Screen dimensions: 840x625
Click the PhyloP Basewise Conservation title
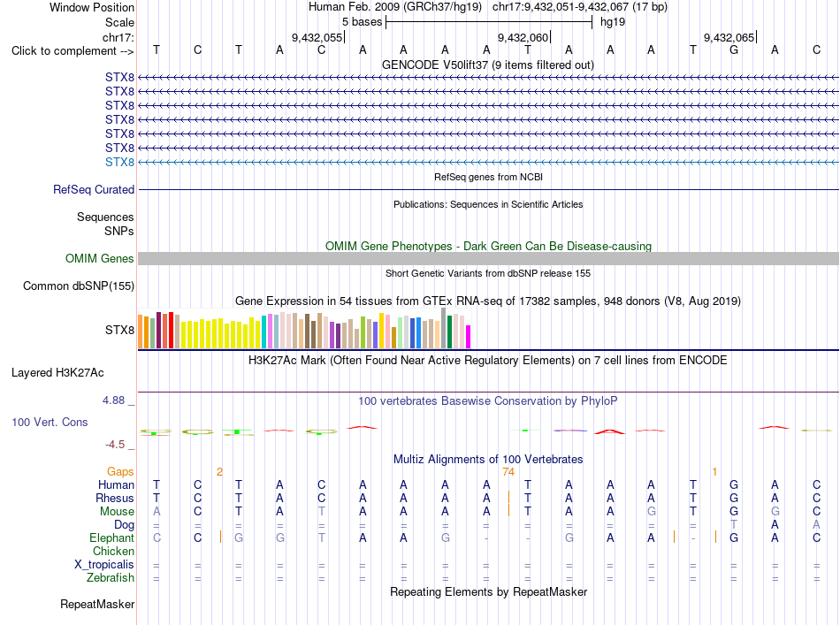point(488,400)
